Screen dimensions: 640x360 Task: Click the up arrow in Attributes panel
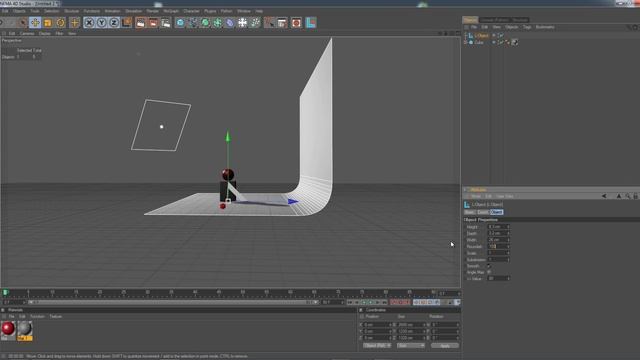click(x=619, y=196)
